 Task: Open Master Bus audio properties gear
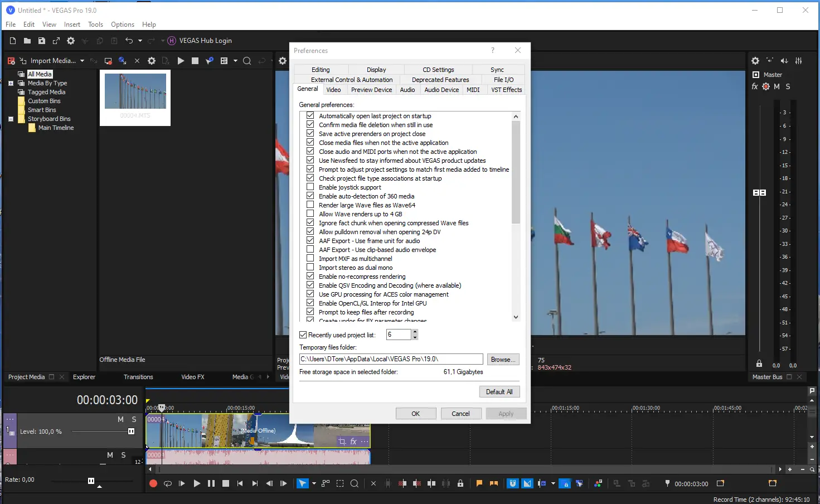point(755,61)
